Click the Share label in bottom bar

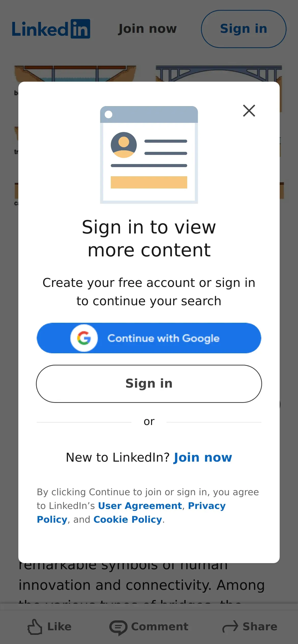[x=260, y=627]
